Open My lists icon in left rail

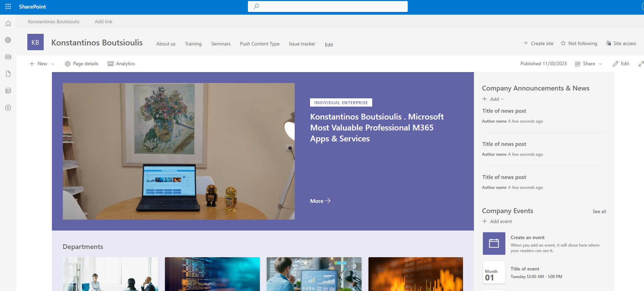point(8,91)
